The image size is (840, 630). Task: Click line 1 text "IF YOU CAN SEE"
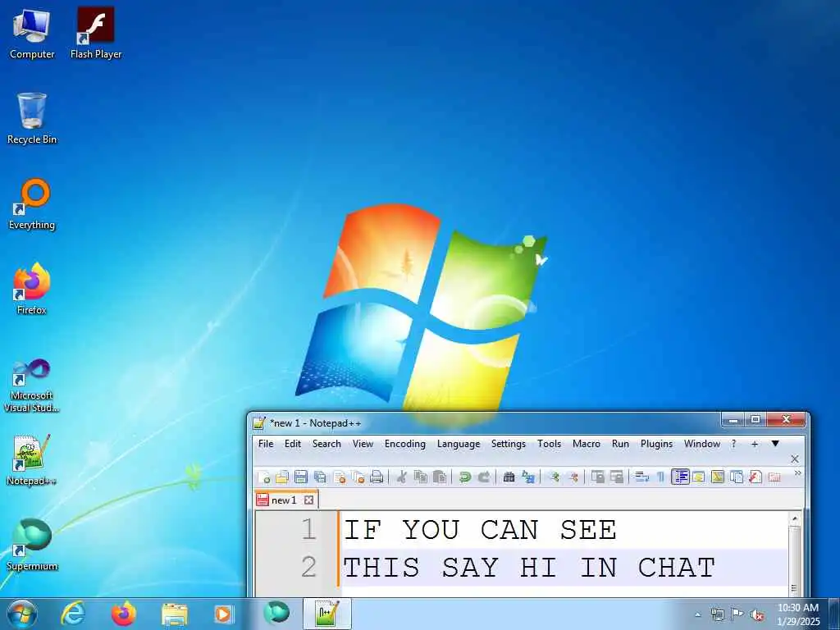tap(480, 530)
